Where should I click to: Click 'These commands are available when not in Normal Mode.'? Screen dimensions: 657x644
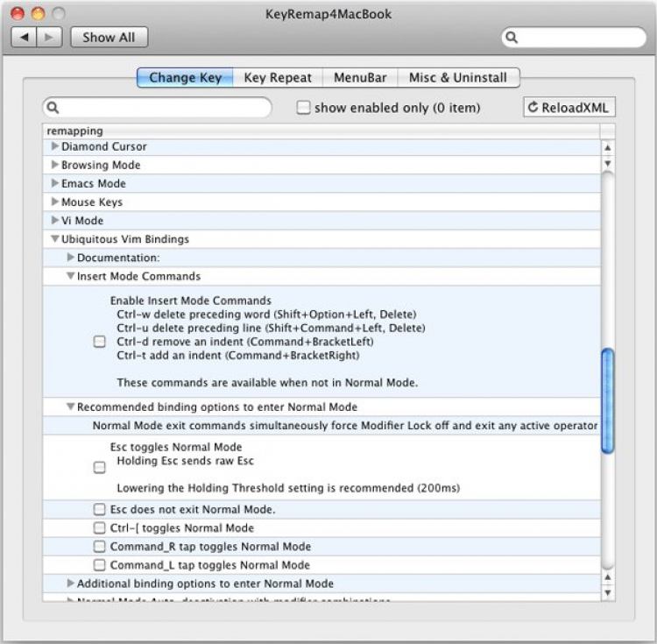coord(267,383)
